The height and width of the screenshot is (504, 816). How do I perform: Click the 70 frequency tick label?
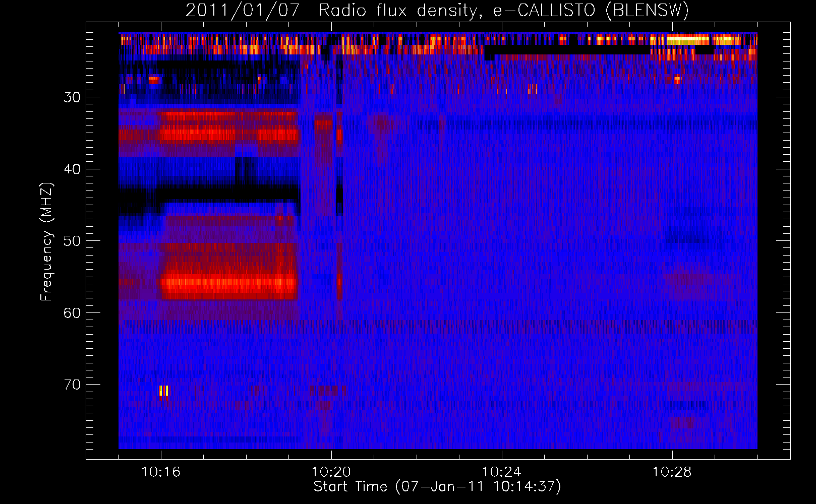click(x=72, y=385)
